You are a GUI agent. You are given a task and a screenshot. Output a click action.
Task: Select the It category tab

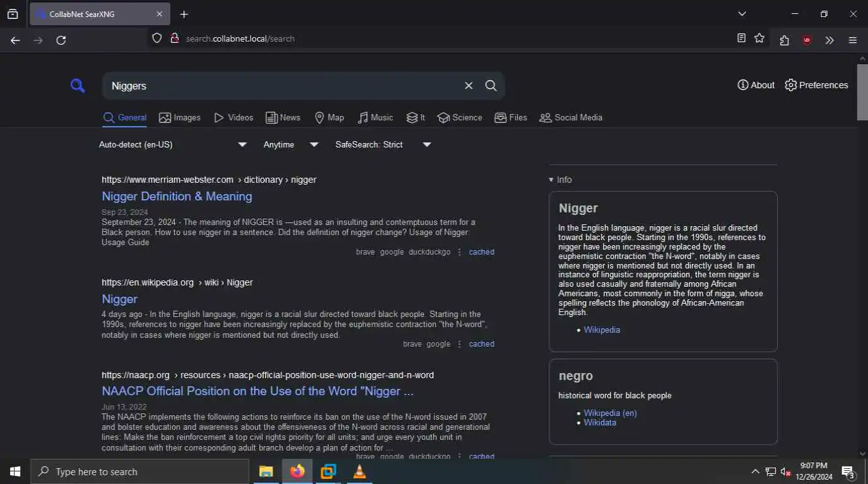click(416, 117)
